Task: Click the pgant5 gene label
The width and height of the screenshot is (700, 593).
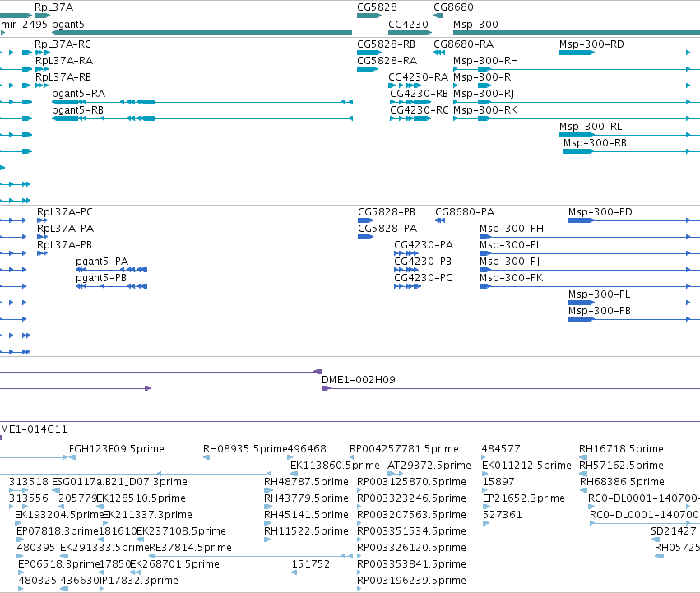Action: click(67, 25)
